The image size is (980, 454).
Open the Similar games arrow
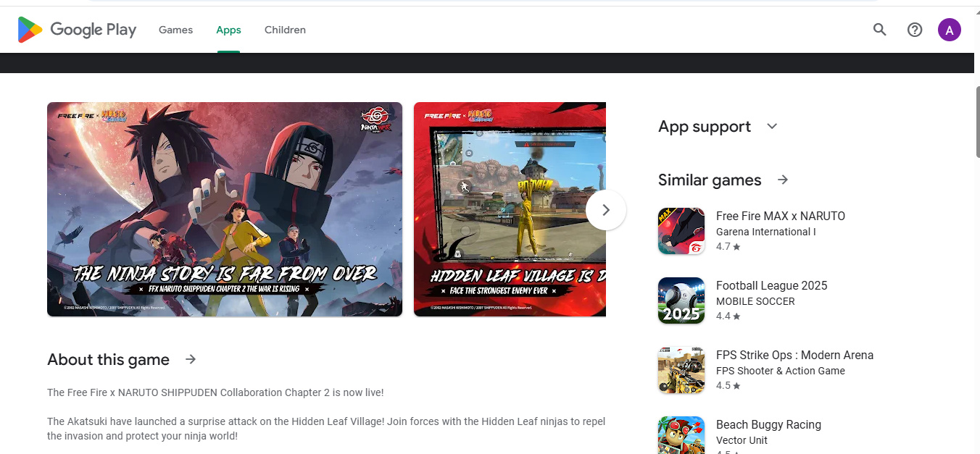pyautogui.click(x=783, y=180)
